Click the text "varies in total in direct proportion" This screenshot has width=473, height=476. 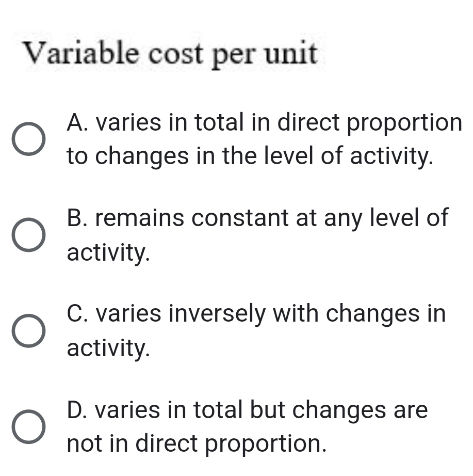point(279,123)
